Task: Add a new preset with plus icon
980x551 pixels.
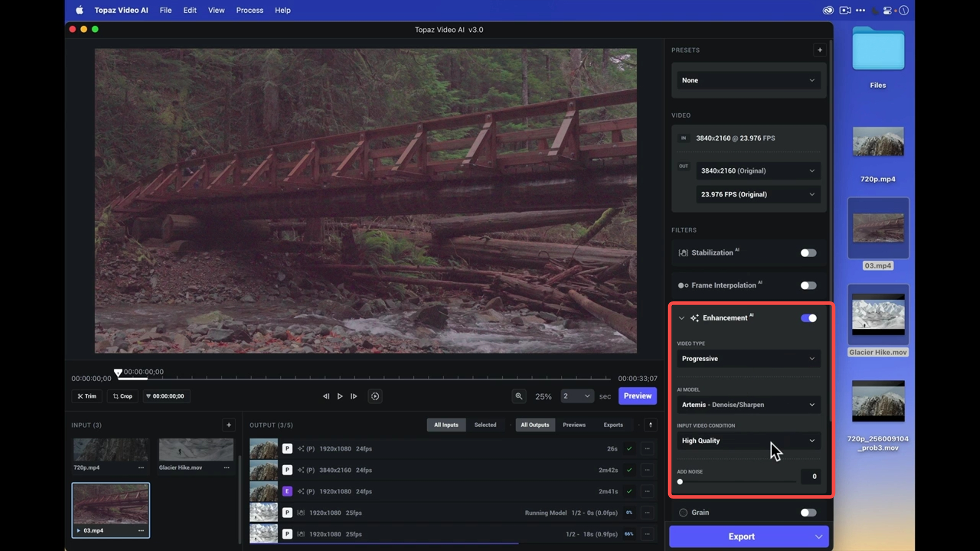Action: click(x=820, y=50)
